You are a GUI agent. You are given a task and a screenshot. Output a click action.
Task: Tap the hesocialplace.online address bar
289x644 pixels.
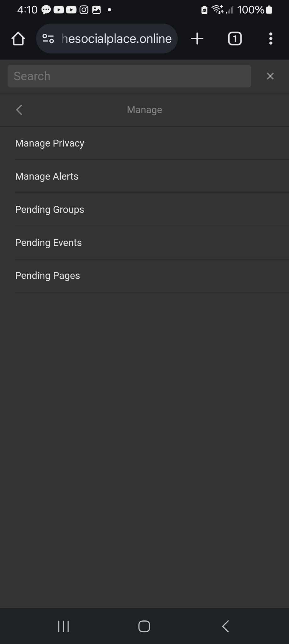point(116,39)
